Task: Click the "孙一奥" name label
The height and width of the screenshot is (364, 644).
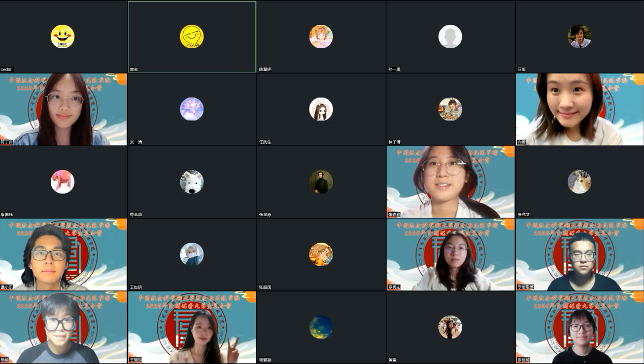Action: click(394, 69)
